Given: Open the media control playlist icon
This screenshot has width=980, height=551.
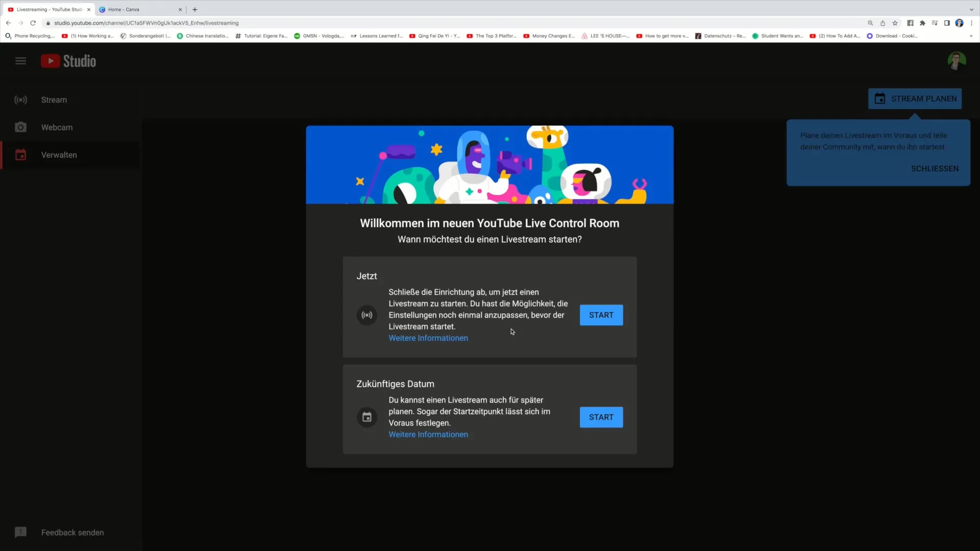Looking at the screenshot, I should (x=935, y=23).
